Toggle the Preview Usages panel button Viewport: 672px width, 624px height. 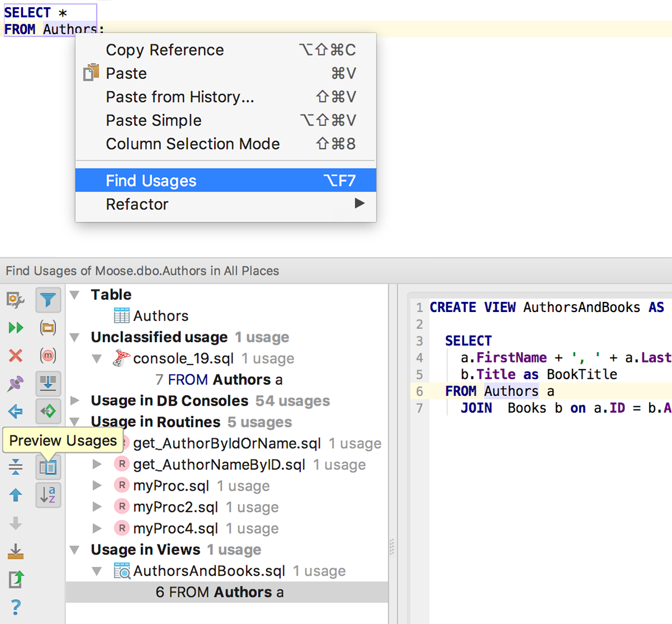48,467
